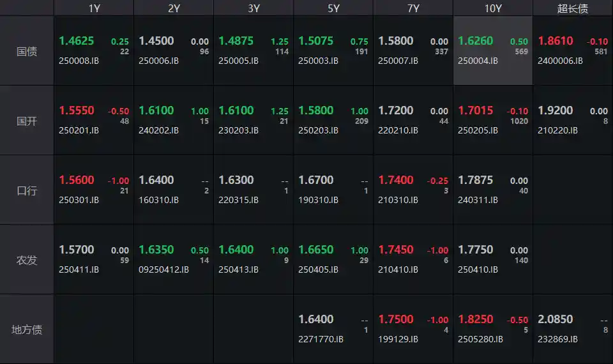Screen dimensions: 613x364
Task: Select the 1Y maturity column header
Action: point(94,8)
